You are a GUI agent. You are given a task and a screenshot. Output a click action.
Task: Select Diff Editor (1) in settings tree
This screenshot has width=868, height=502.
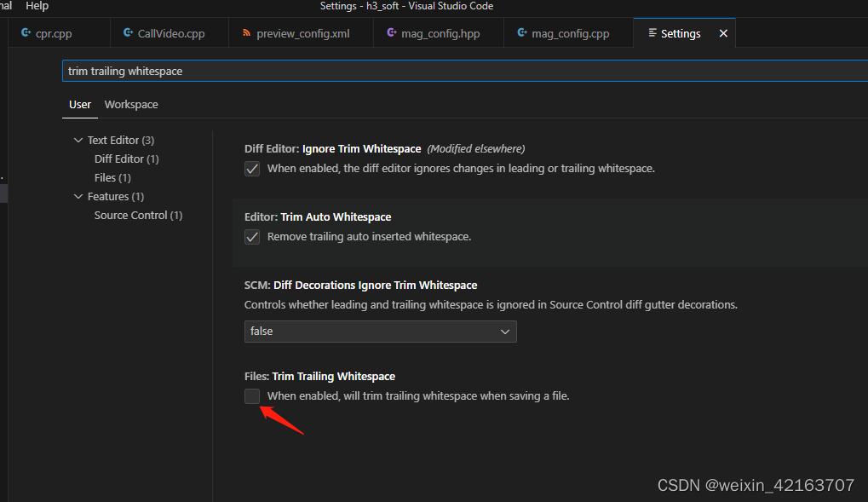[x=127, y=159]
